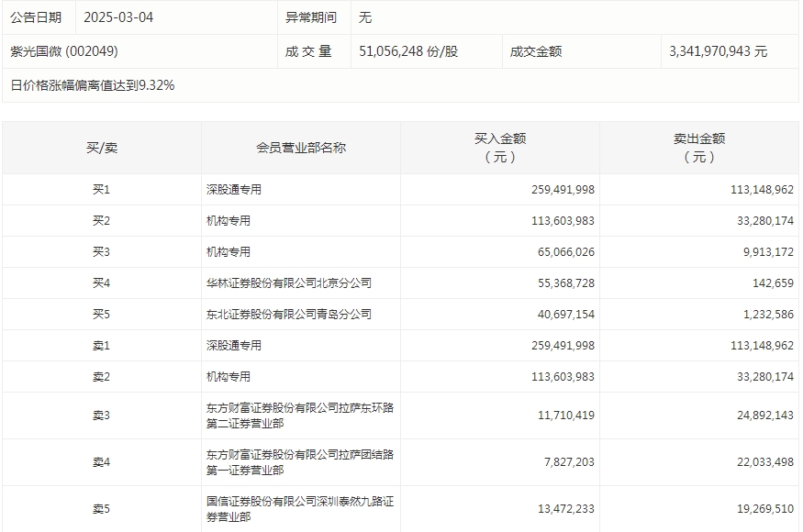The image size is (803, 532).
Task: Select 东北证券股份有限公司青岛分公司
Action: click(x=289, y=315)
